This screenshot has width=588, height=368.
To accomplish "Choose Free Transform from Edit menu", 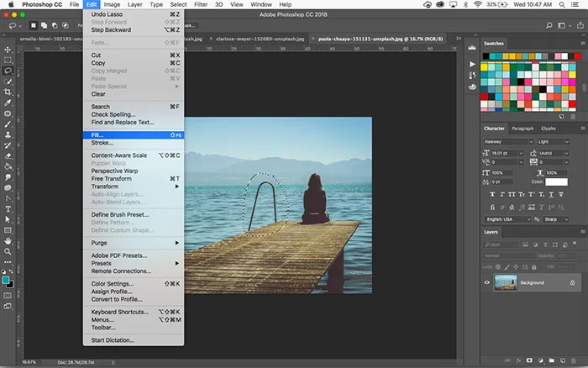I will click(134, 179).
